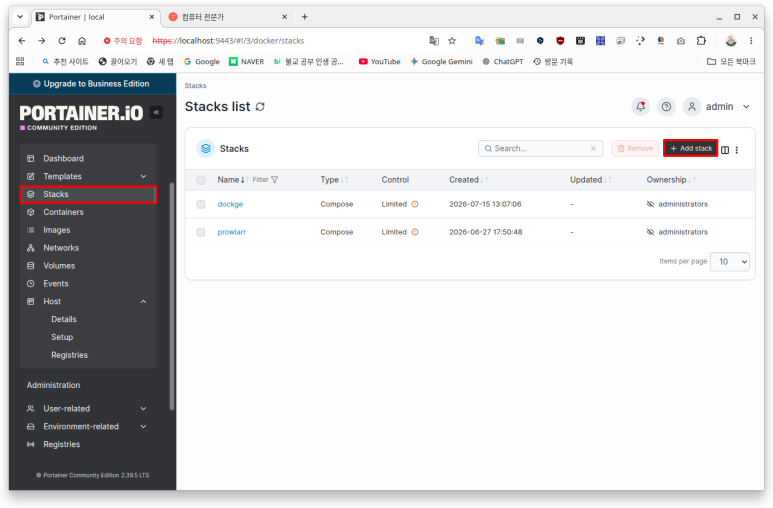
Task: Click the Remove button
Action: pos(635,148)
